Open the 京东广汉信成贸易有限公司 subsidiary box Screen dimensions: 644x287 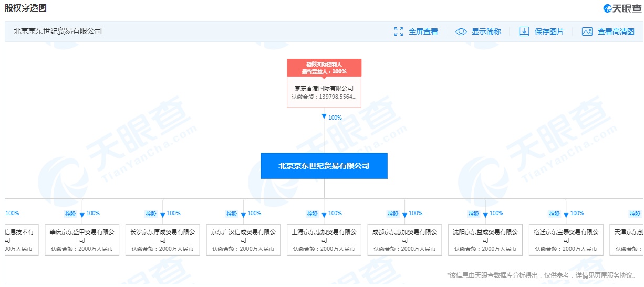[x=243, y=240]
